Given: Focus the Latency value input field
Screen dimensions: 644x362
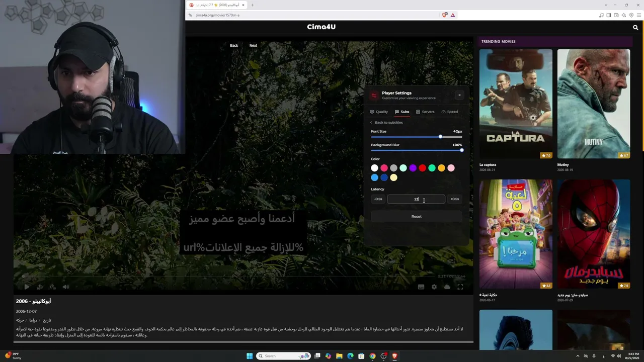Looking at the screenshot, I should (x=416, y=199).
